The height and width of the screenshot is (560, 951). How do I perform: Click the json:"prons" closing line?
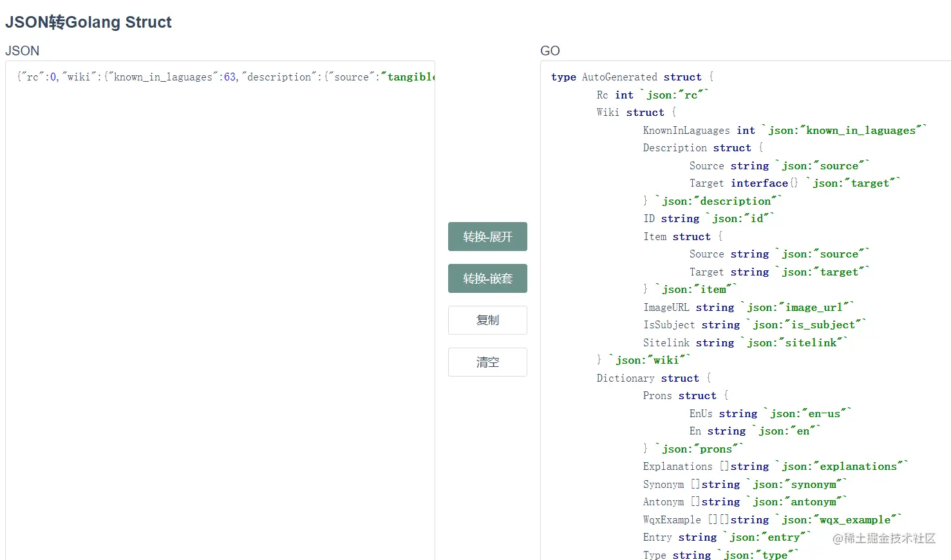click(x=693, y=449)
